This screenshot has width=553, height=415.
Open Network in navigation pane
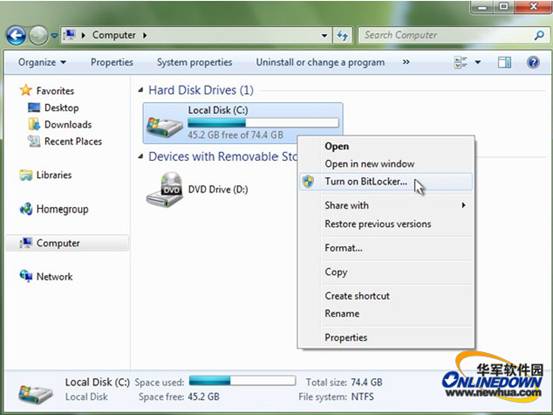click(x=54, y=277)
